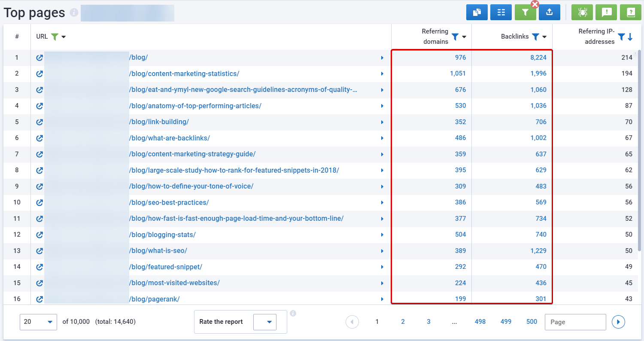Expand the most-visited-websites row arrow

pyautogui.click(x=382, y=283)
